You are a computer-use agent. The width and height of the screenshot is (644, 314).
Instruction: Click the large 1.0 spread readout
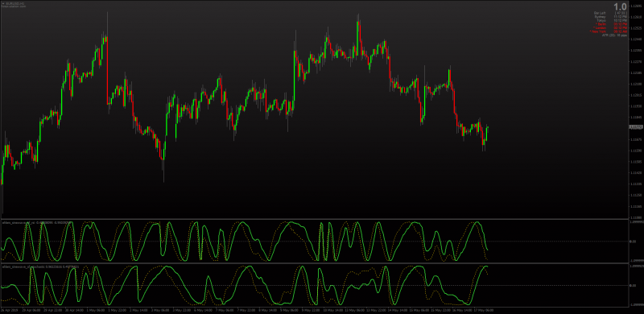click(x=620, y=6)
